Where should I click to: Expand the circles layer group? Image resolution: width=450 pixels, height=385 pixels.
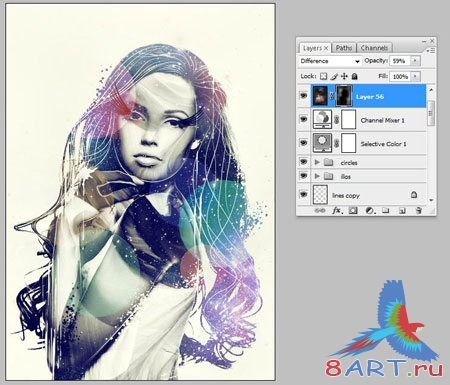coord(317,162)
